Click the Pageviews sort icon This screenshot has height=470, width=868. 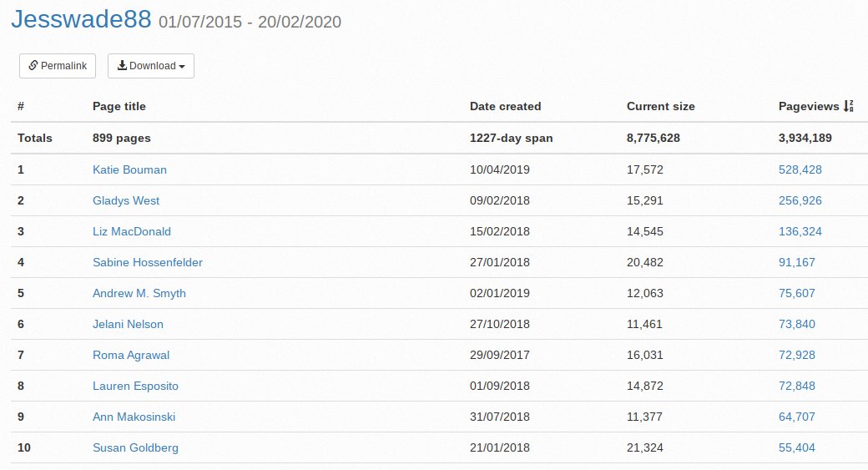tap(849, 106)
